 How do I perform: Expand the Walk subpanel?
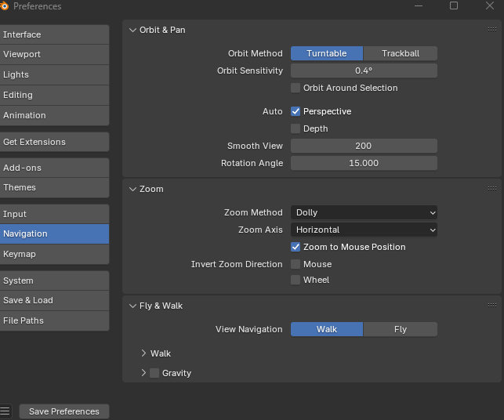click(x=143, y=353)
